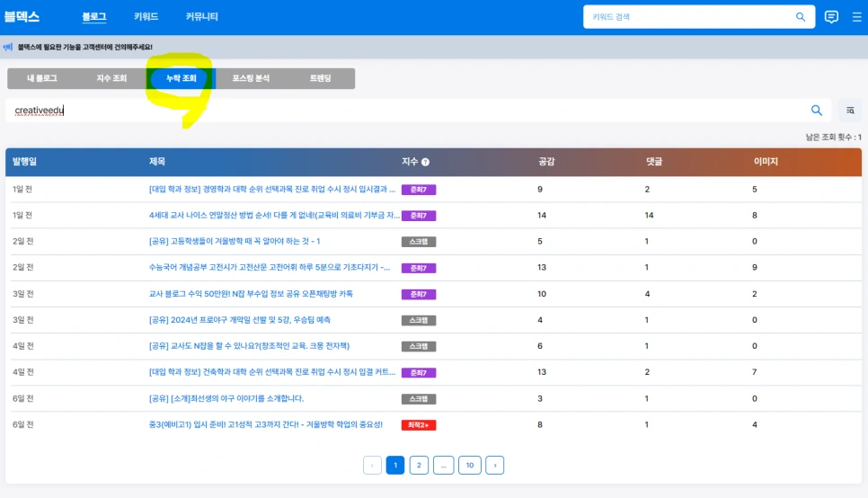Click the megaphone notice icon
868x498 pixels.
(8, 47)
